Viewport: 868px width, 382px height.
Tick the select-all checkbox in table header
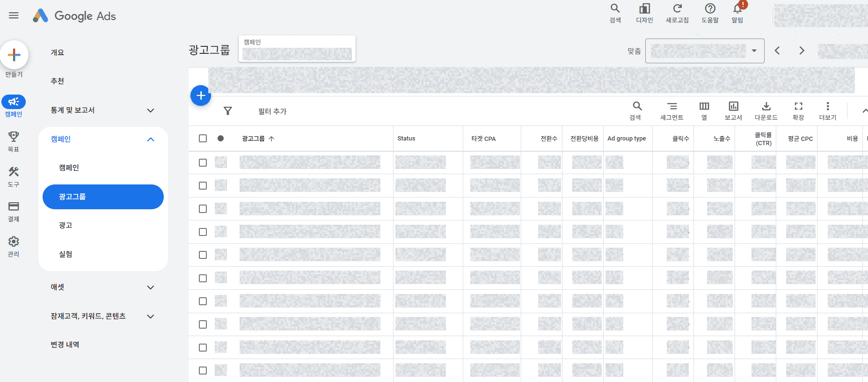click(203, 139)
